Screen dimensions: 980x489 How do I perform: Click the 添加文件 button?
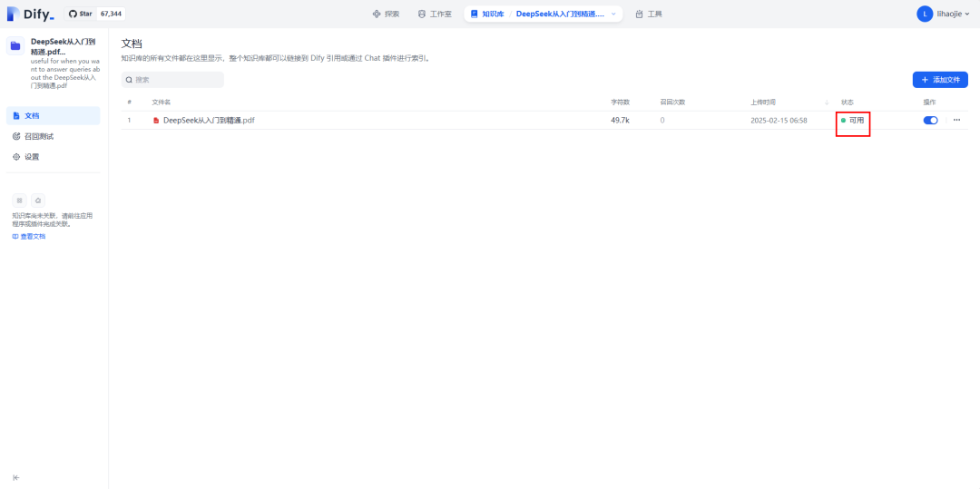940,80
